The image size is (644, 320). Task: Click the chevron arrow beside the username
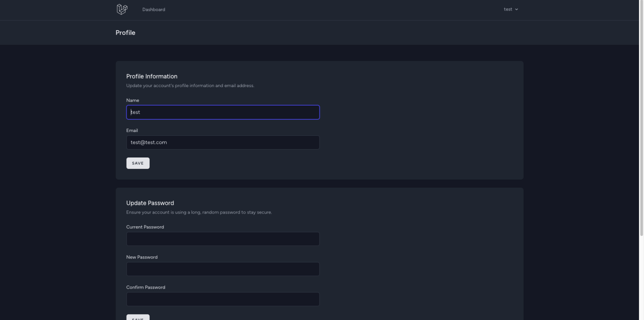pyautogui.click(x=517, y=10)
